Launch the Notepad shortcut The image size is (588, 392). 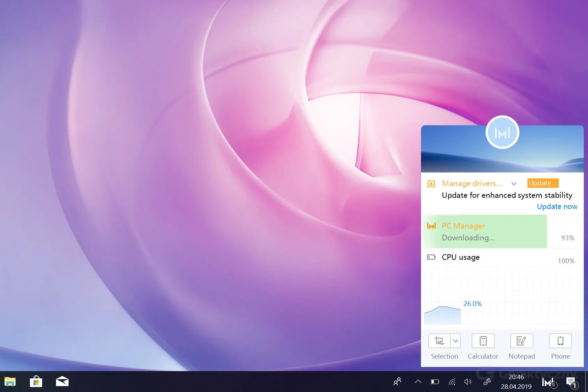[522, 341]
